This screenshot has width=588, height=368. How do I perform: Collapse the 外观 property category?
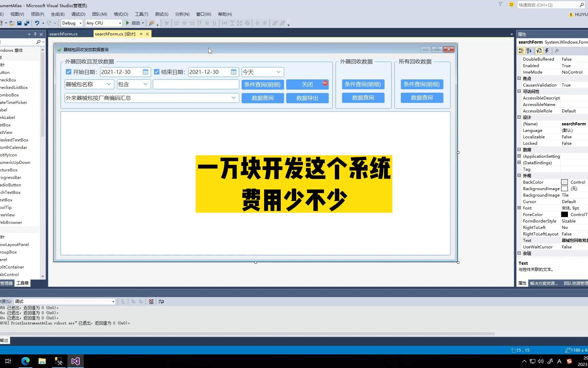click(x=519, y=175)
